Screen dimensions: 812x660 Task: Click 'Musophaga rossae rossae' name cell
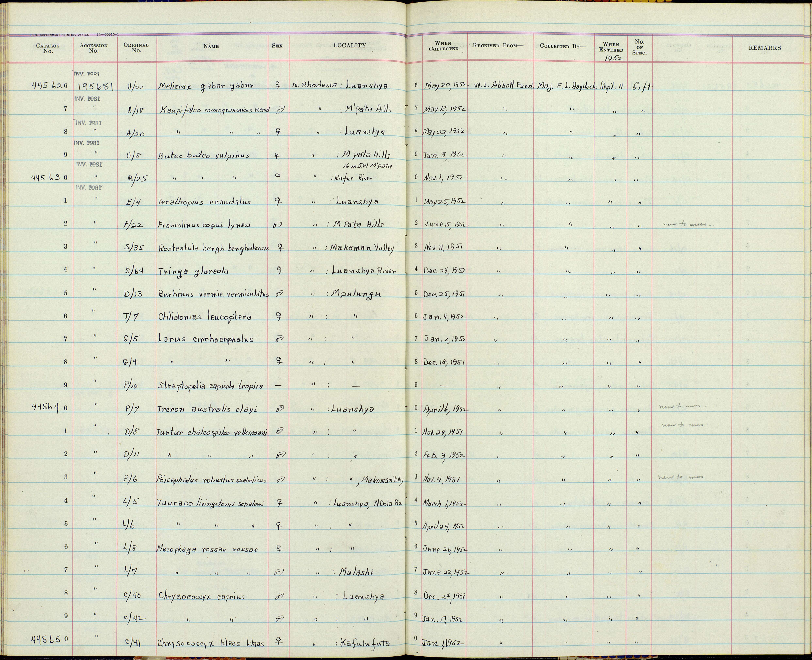(x=207, y=549)
